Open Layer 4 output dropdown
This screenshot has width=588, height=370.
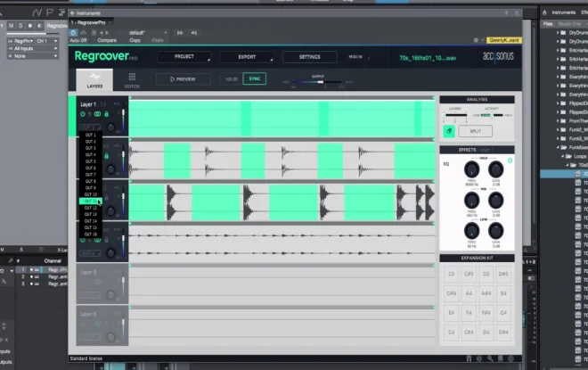tap(90, 254)
